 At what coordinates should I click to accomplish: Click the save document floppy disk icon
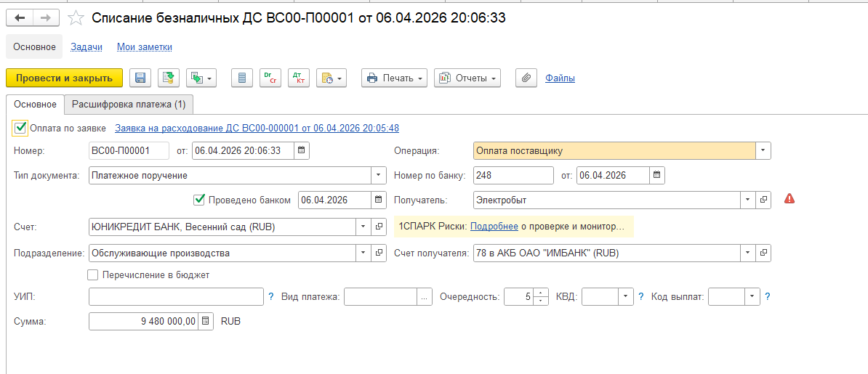[140, 78]
